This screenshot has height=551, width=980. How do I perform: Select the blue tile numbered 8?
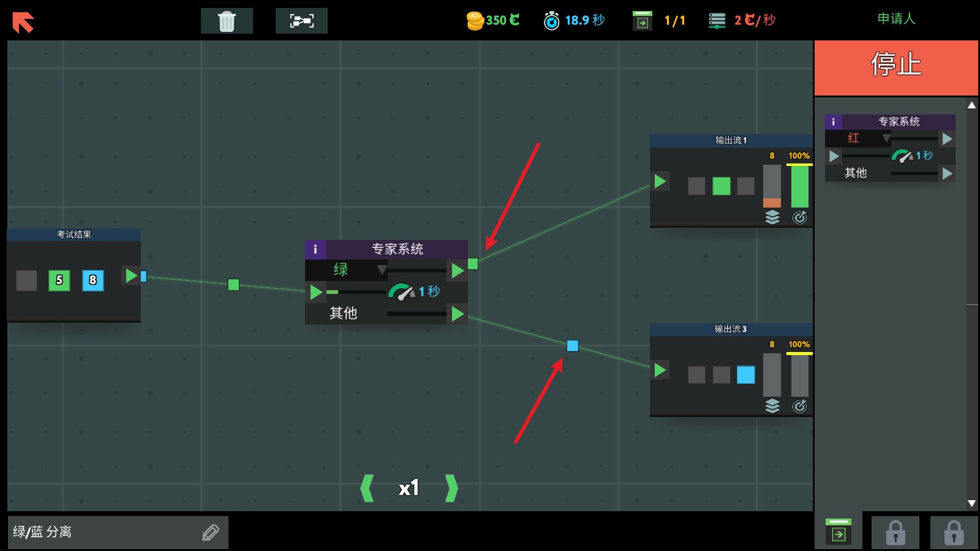coord(93,280)
